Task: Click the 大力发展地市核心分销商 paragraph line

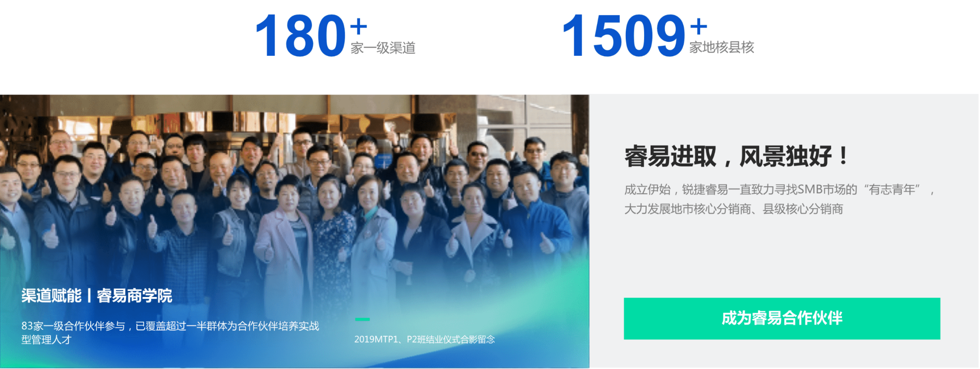Action: 733,209
